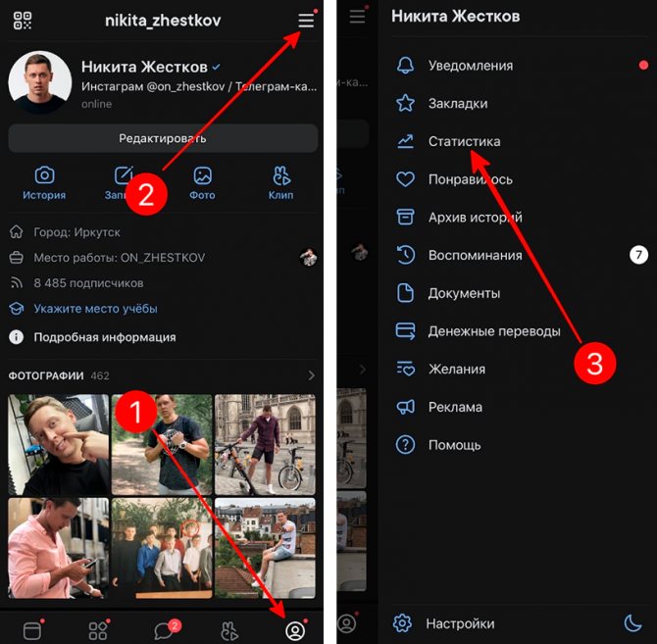Open Желания in side menu
The height and width of the screenshot is (644, 657).
click(457, 370)
